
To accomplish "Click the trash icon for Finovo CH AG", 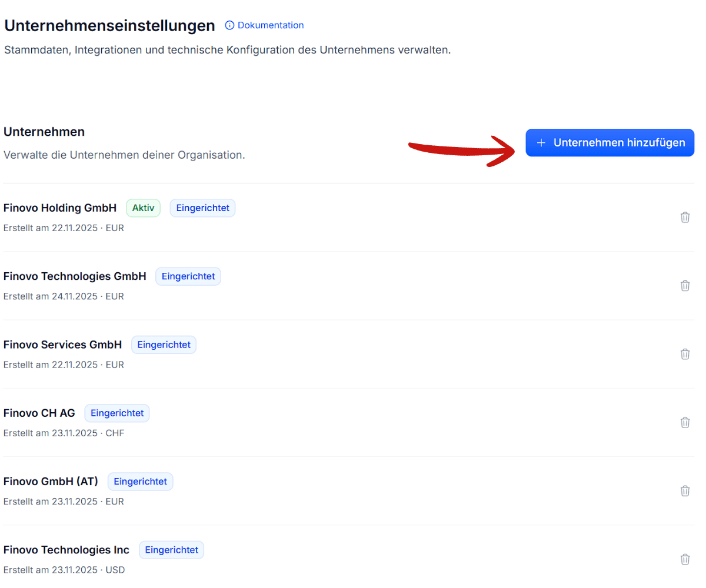I will (685, 422).
